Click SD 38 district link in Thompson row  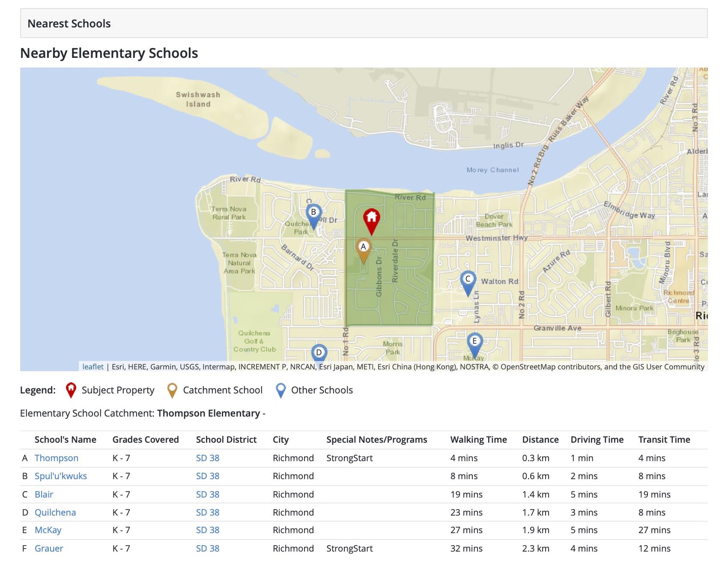coord(208,458)
